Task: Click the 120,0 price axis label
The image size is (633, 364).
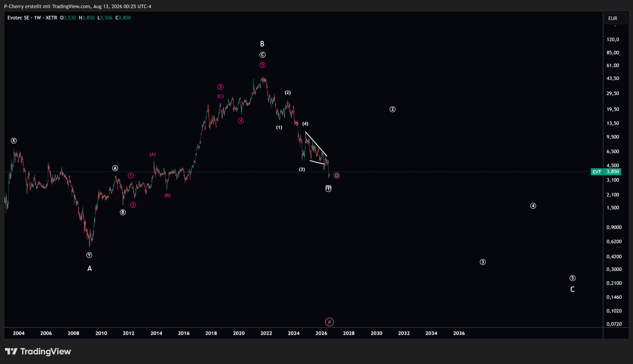Action: coord(613,40)
